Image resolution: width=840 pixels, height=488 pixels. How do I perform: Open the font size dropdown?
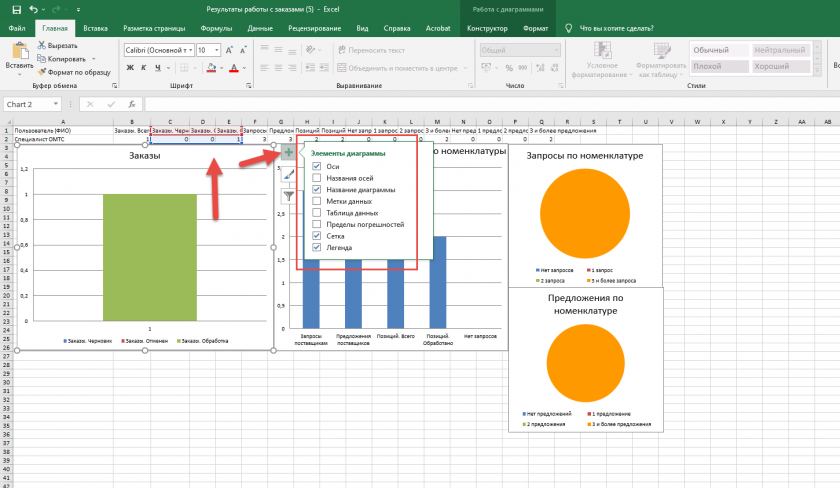tap(217, 50)
